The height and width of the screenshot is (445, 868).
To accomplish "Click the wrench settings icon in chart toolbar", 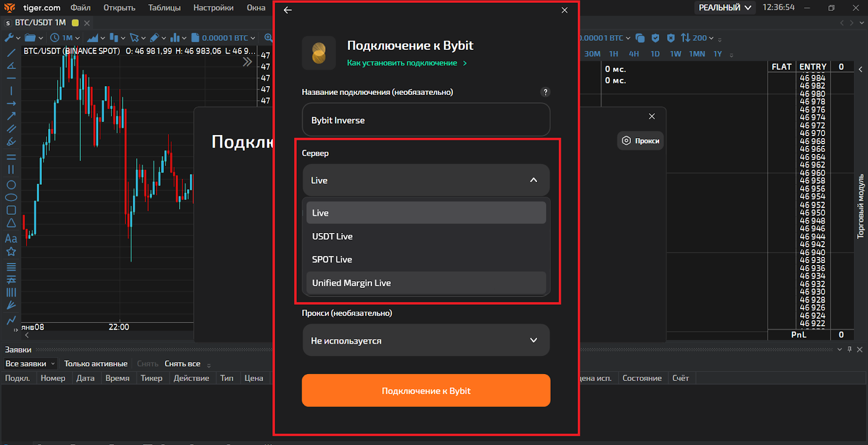I will coord(9,38).
